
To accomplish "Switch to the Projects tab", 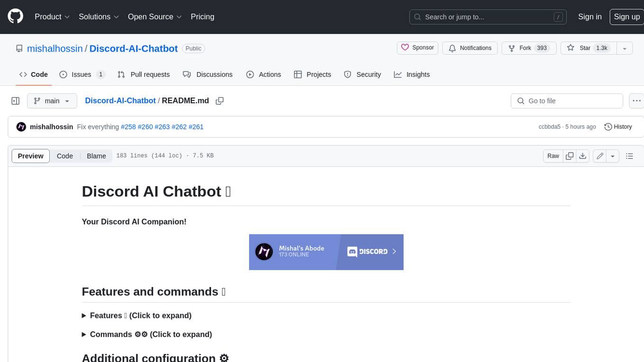I will coord(313,74).
